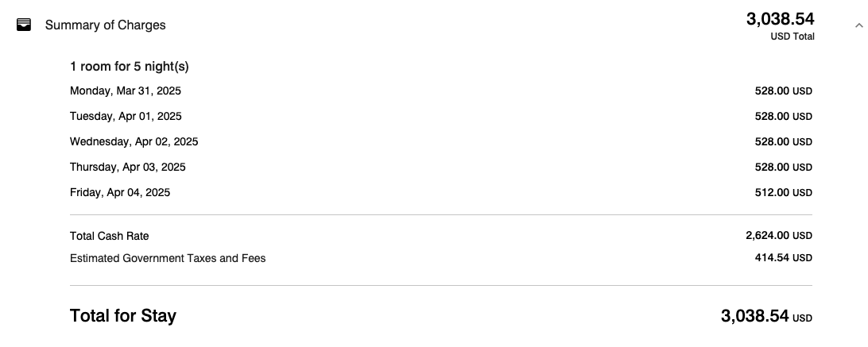Click the wallet icon beside Summary of Charges
Screen dimensions: 868x347
click(24, 25)
